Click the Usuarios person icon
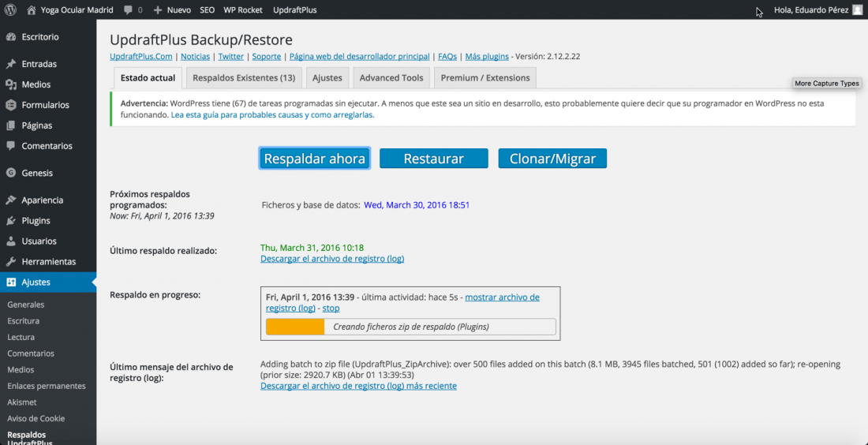Screen dimensions: 868x445 click(10, 241)
